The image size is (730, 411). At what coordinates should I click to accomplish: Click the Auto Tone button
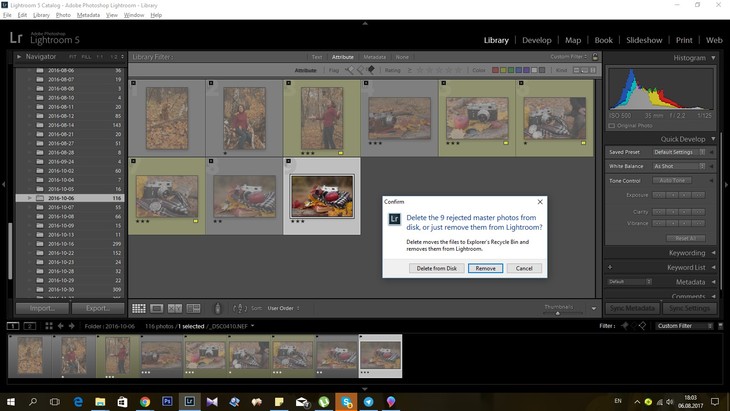click(x=672, y=180)
